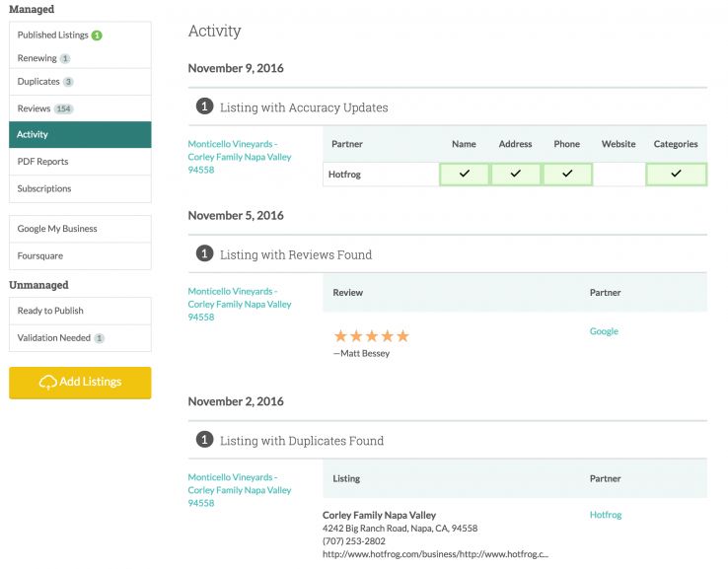
Task: Select Google My Business in sidebar
Action: coord(80,229)
